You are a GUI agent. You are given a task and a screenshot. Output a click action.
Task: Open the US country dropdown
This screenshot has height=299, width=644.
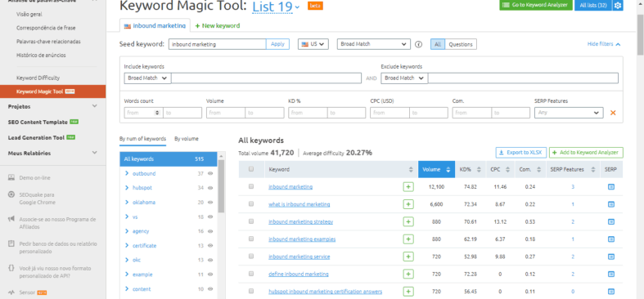click(313, 44)
